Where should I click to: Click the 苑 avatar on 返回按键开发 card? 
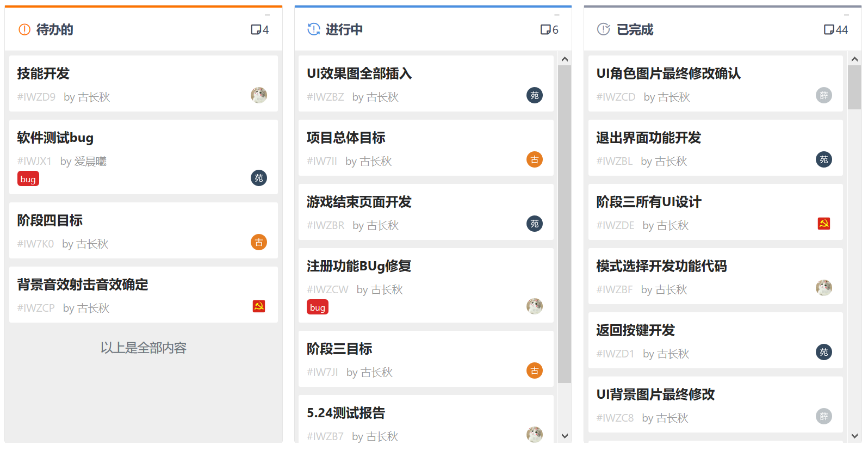pyautogui.click(x=824, y=352)
